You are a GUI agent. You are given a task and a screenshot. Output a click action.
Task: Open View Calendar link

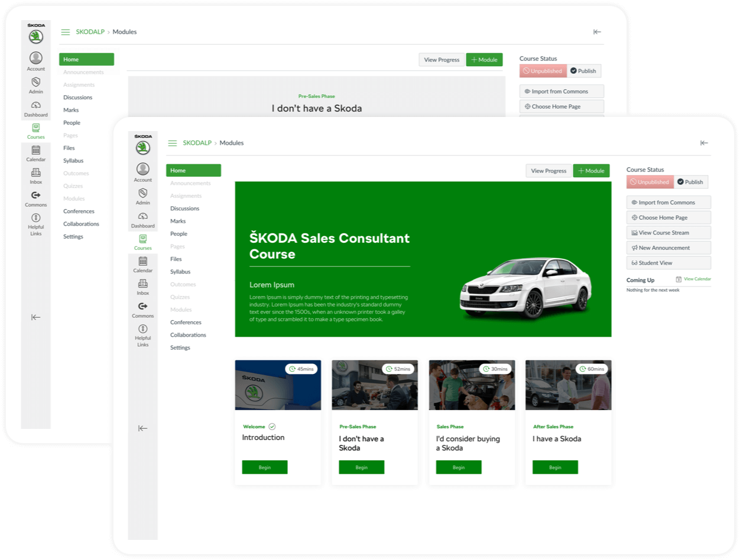click(x=693, y=279)
